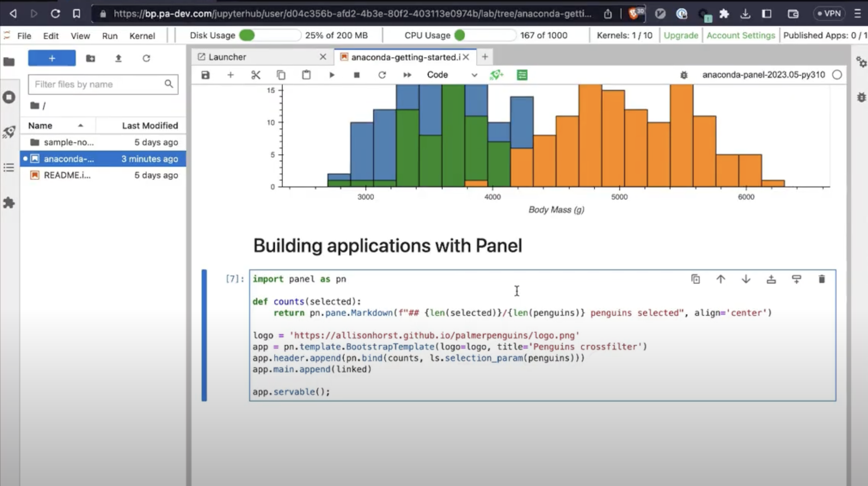
Task: Upload files with the up arrow icon
Action: (x=118, y=58)
